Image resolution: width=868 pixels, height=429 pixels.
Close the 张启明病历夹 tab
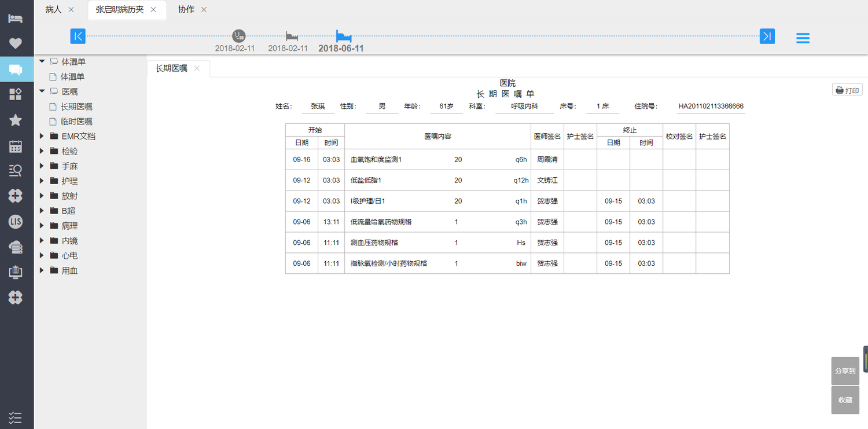point(153,9)
